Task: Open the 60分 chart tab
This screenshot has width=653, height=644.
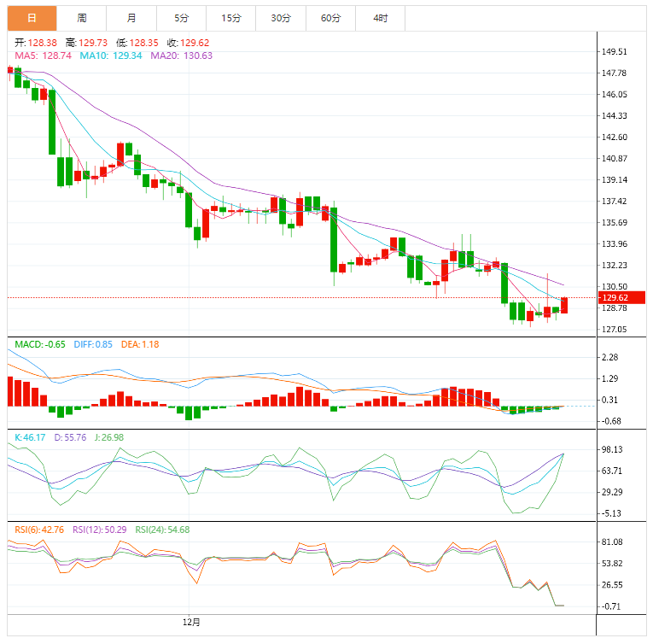Action: (330, 18)
